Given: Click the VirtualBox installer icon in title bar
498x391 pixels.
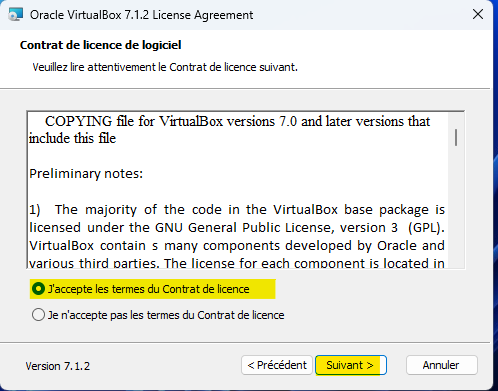Looking at the screenshot, I should point(16,14).
